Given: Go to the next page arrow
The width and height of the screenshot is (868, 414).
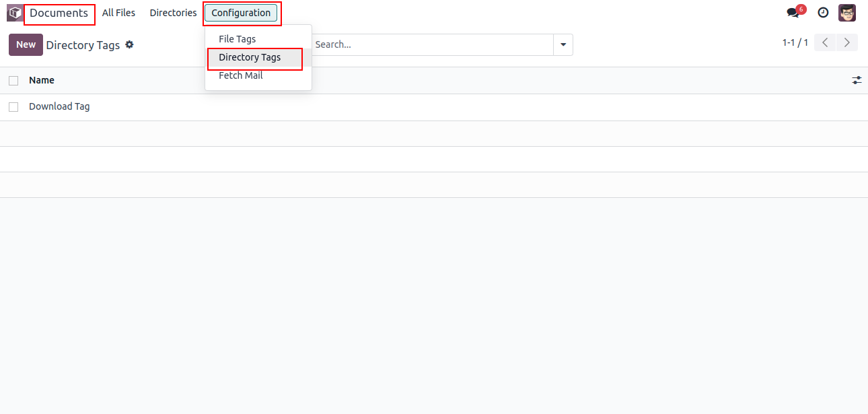Looking at the screenshot, I should click(847, 42).
